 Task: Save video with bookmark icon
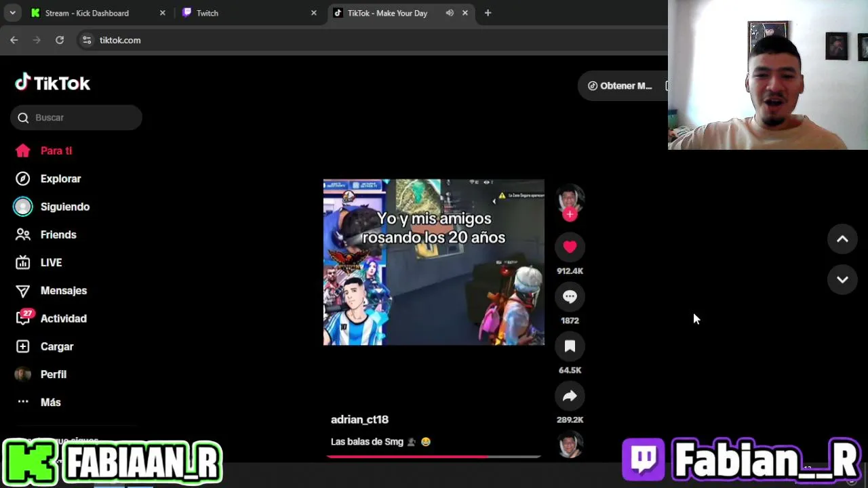coord(570,346)
